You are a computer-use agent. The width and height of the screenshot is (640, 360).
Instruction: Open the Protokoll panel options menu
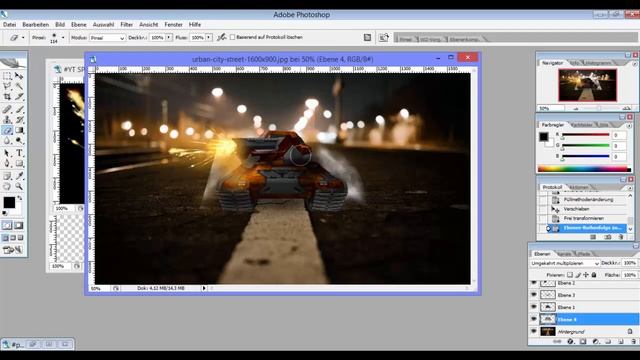[631, 187]
